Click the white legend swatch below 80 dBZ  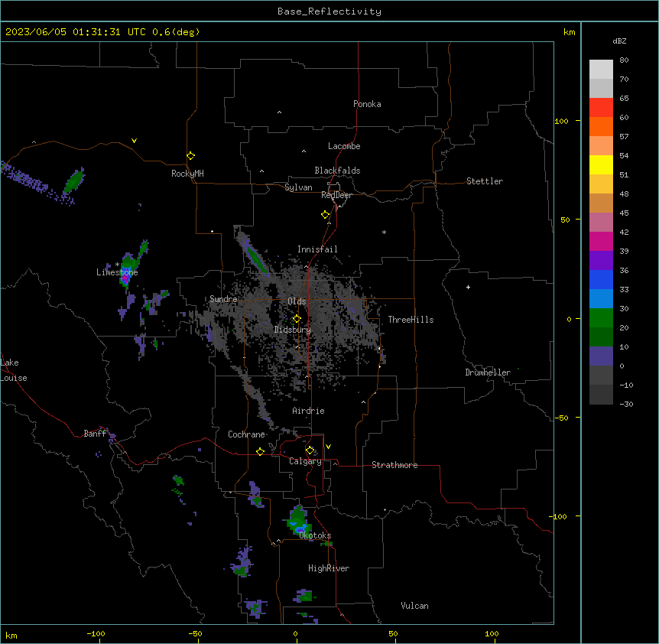point(601,70)
